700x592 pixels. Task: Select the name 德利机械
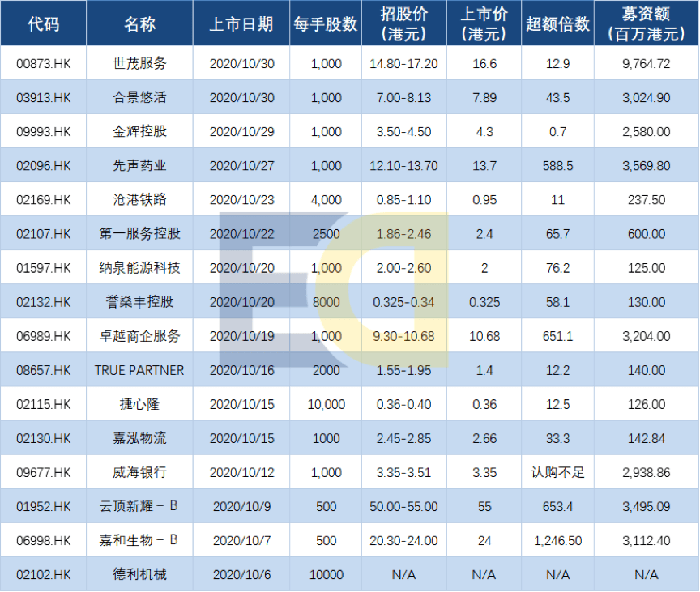(x=139, y=575)
